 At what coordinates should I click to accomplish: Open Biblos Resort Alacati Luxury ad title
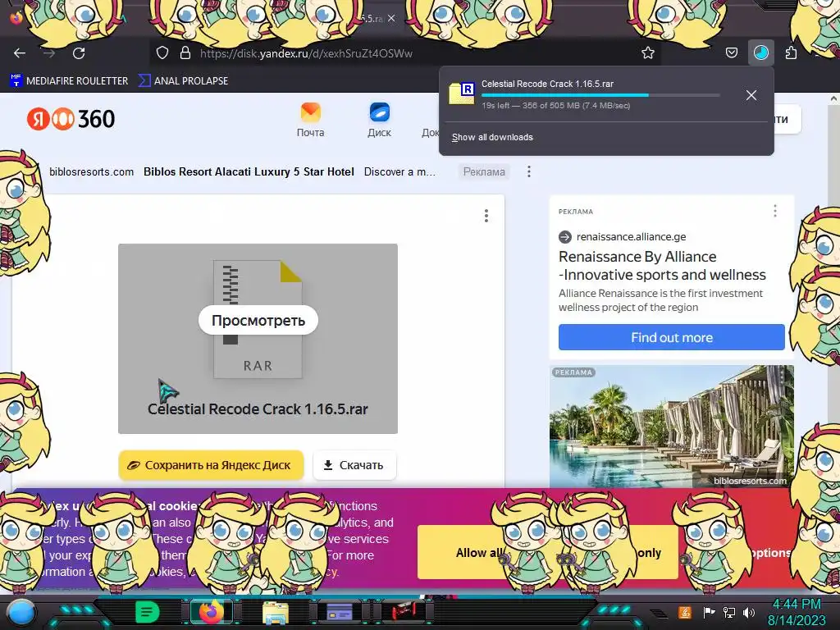pyautogui.click(x=249, y=172)
